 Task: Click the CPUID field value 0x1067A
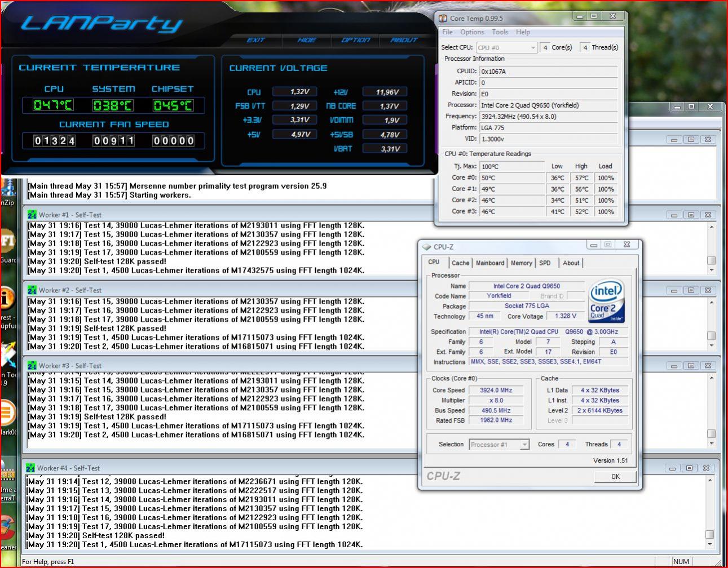click(x=548, y=72)
